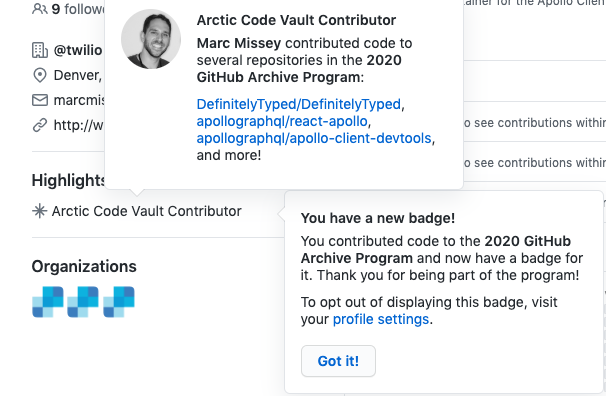The image size is (606, 396).
Task: Click the location pin icon
Action: (x=40, y=75)
